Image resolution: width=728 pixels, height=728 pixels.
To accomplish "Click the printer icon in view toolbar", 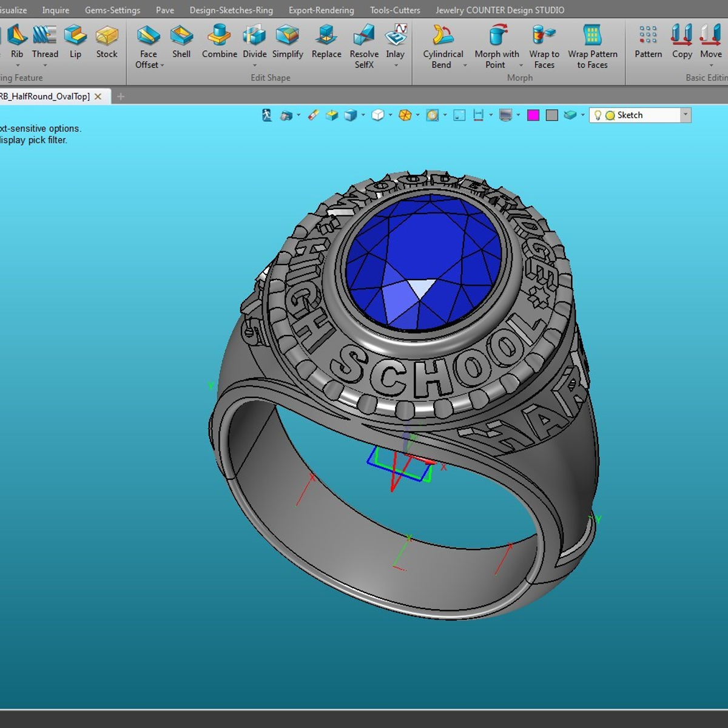I will [x=286, y=115].
